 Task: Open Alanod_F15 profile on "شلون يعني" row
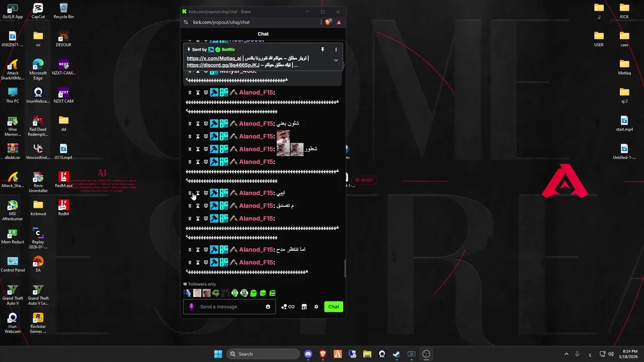coord(257,124)
